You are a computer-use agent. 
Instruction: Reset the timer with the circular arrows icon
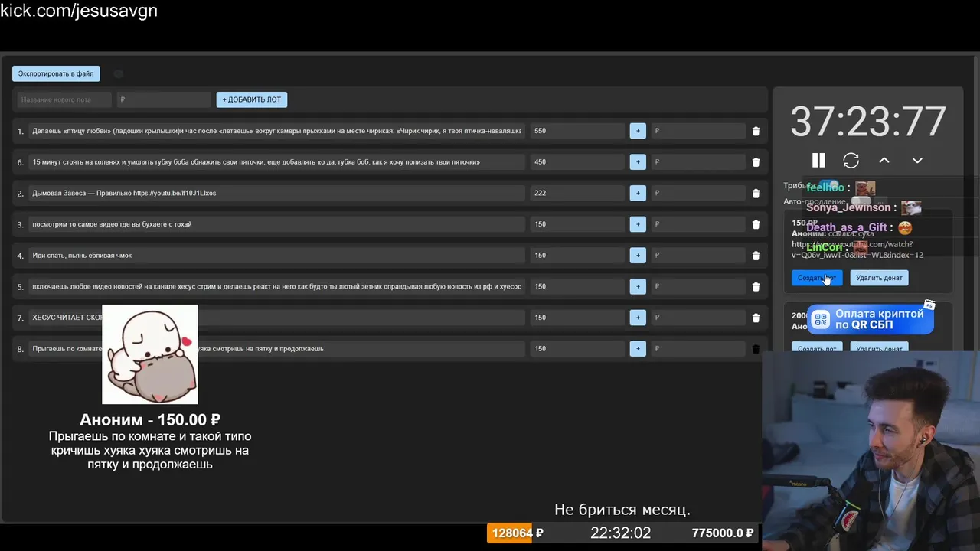point(851,160)
